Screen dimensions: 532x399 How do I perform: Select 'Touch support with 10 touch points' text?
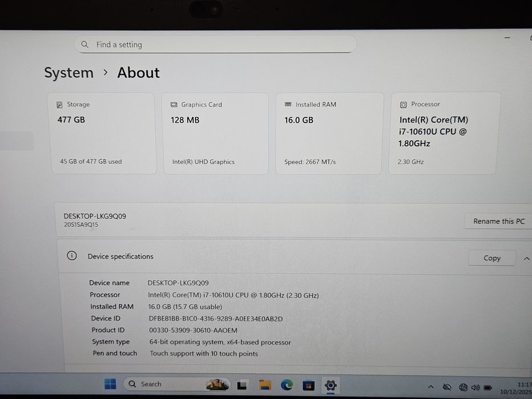[x=204, y=353]
